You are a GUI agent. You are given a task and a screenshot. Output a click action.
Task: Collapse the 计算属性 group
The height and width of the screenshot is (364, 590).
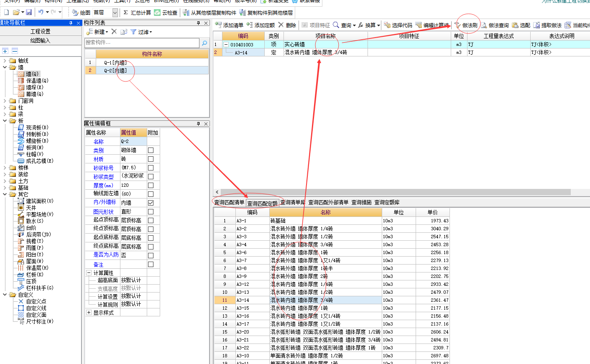click(89, 272)
